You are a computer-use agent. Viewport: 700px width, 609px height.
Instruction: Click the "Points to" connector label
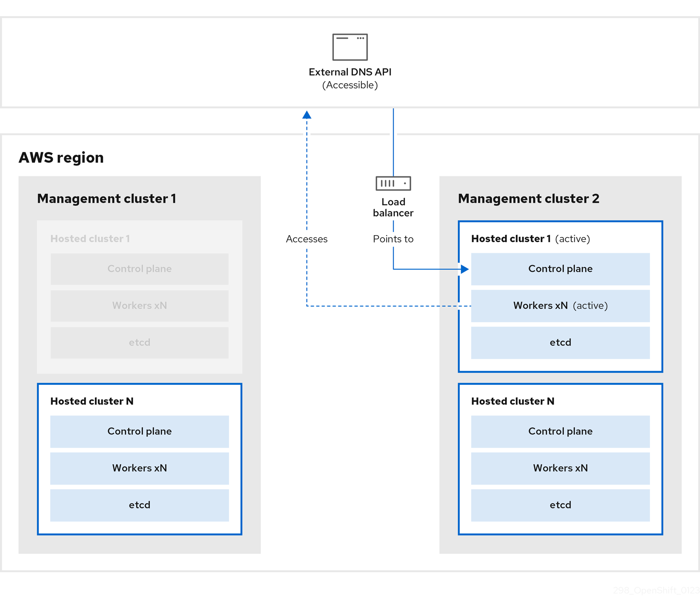[x=393, y=239]
